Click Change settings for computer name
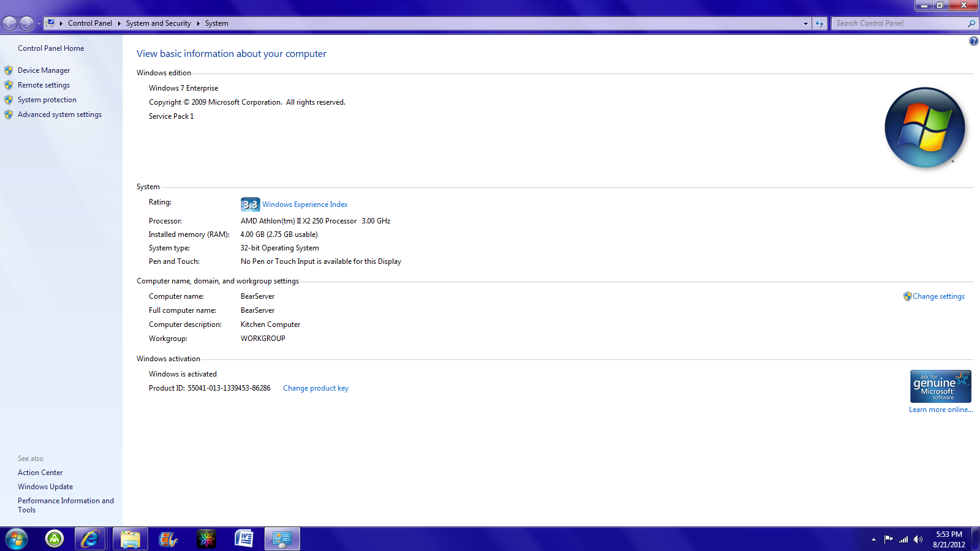 pyautogui.click(x=938, y=296)
